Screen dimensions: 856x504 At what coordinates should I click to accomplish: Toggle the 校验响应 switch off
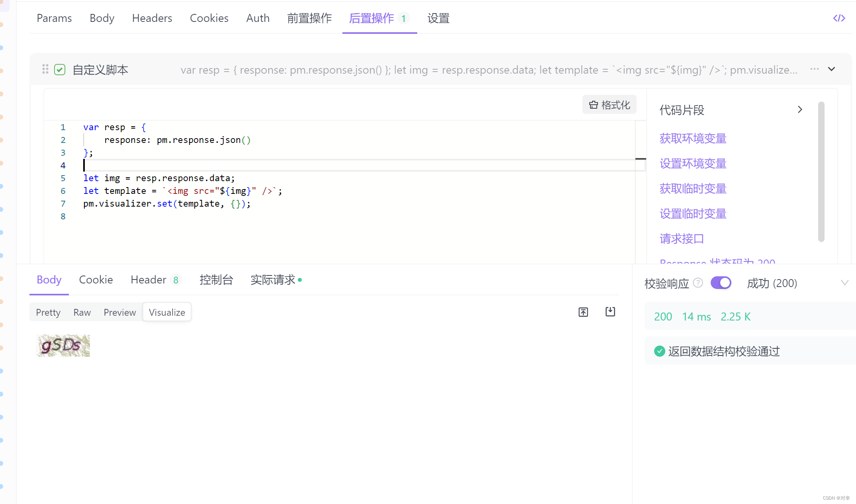tap(721, 283)
